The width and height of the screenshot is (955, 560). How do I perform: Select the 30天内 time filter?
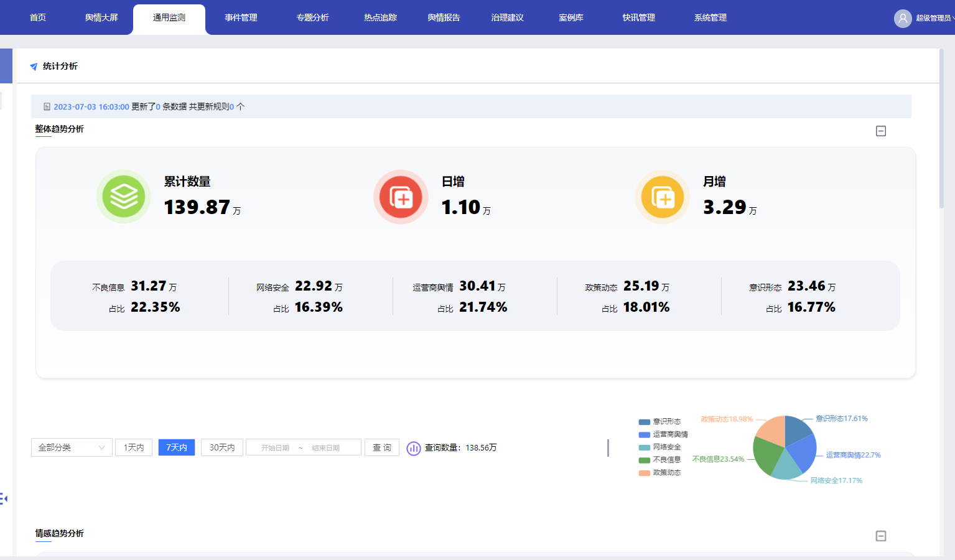pyautogui.click(x=222, y=447)
